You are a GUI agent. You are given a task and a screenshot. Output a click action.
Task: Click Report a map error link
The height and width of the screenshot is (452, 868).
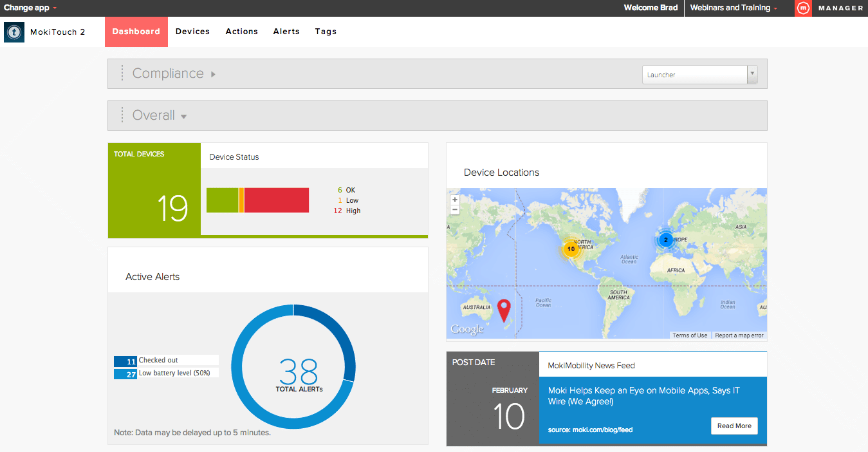click(739, 335)
